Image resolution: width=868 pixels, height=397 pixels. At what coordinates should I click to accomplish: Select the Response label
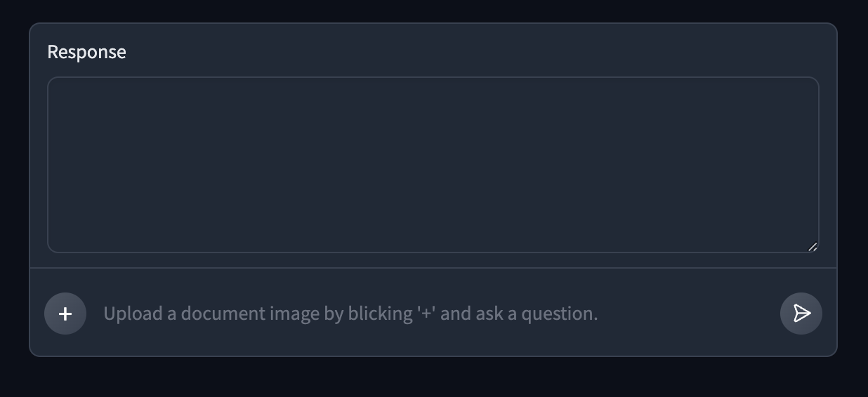point(86,52)
